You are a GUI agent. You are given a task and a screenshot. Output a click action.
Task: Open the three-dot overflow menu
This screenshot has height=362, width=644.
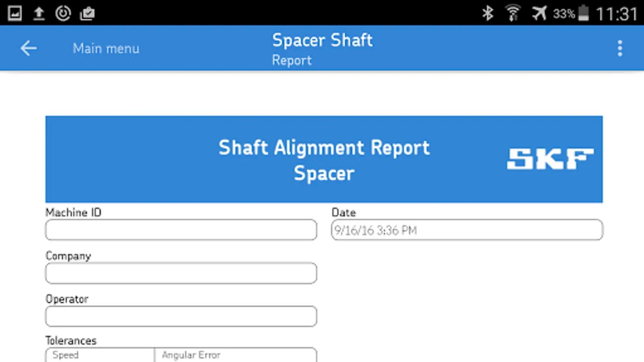[620, 48]
